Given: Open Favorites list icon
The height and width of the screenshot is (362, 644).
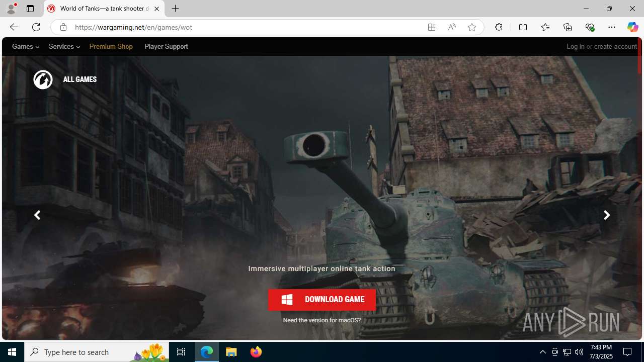Looking at the screenshot, I should pos(545,27).
